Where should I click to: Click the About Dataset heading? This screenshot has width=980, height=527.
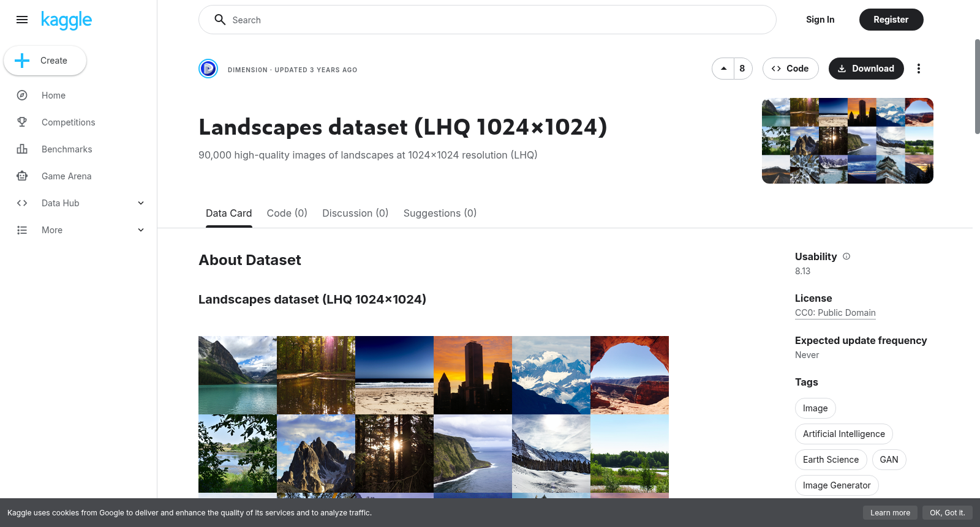250,260
